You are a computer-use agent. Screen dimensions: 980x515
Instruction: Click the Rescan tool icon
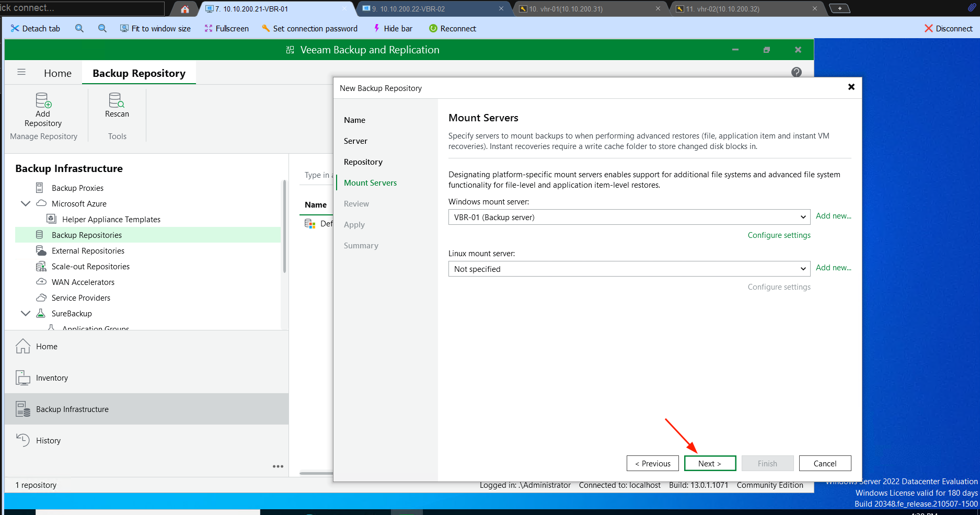(117, 100)
